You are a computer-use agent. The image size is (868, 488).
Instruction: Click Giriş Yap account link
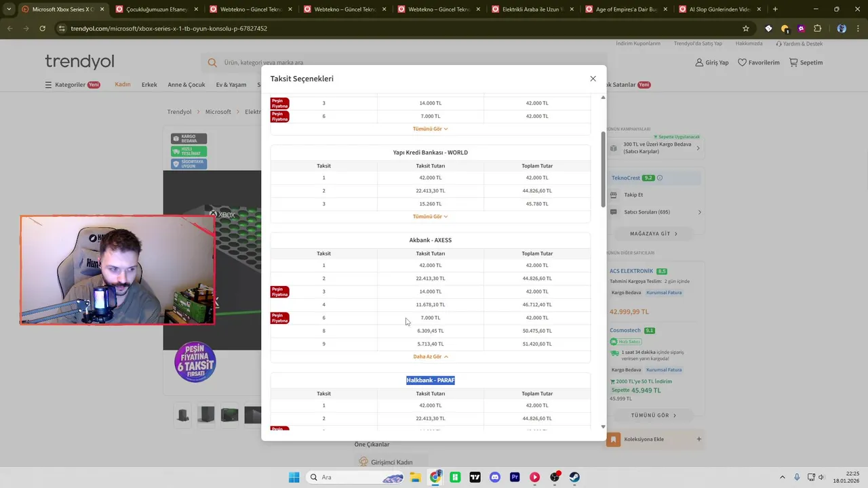tap(712, 62)
